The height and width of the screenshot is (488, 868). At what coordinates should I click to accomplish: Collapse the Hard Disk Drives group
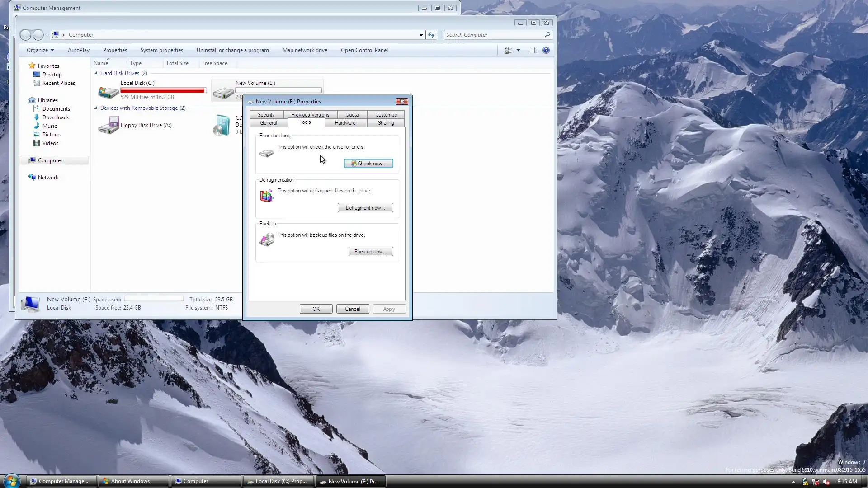(96, 73)
